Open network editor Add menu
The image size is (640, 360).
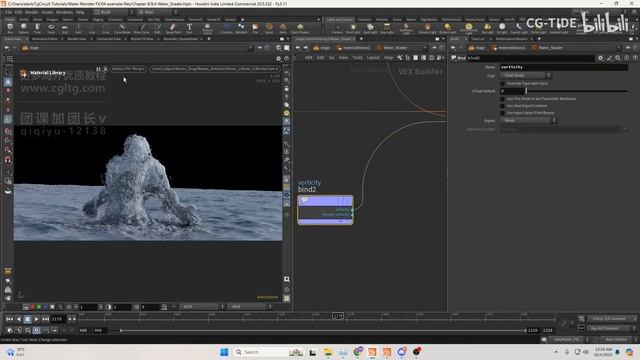tap(309, 58)
